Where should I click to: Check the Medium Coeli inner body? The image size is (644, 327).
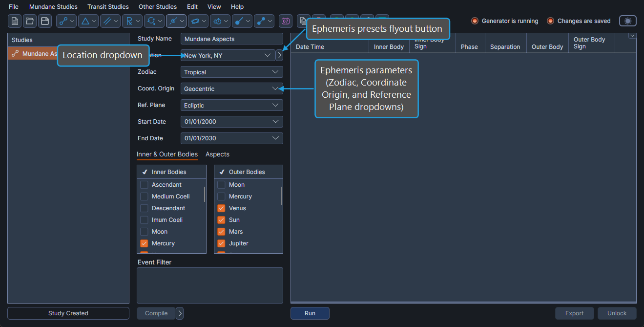click(x=144, y=196)
